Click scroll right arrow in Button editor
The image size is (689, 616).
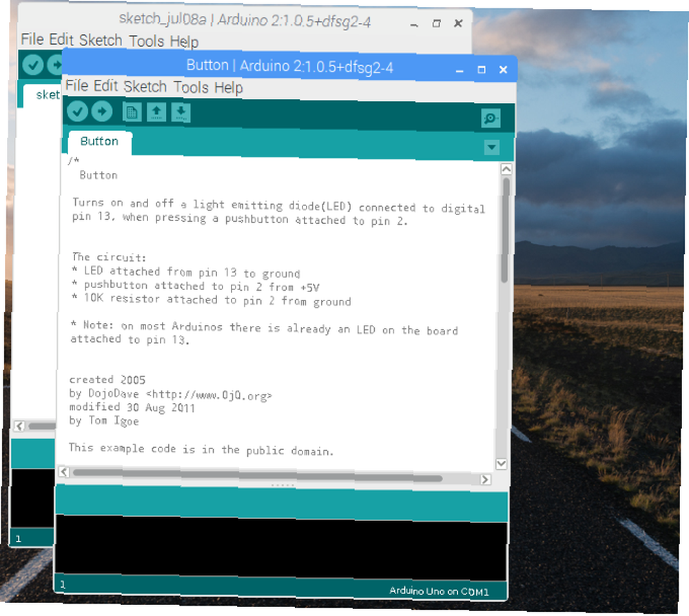click(x=485, y=479)
